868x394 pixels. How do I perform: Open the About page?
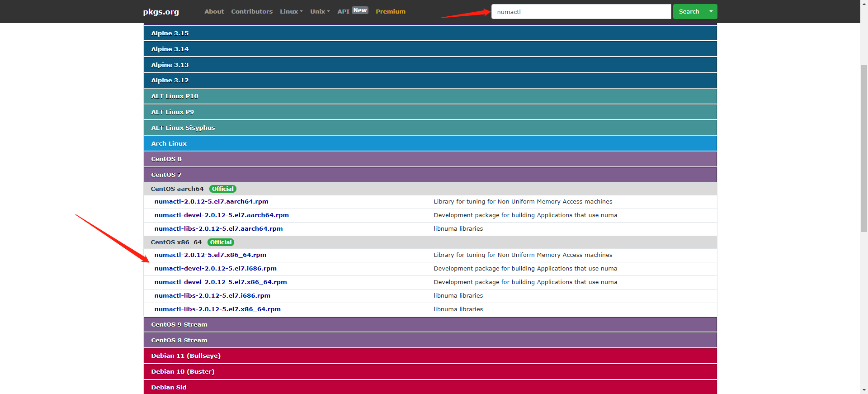[x=214, y=12]
